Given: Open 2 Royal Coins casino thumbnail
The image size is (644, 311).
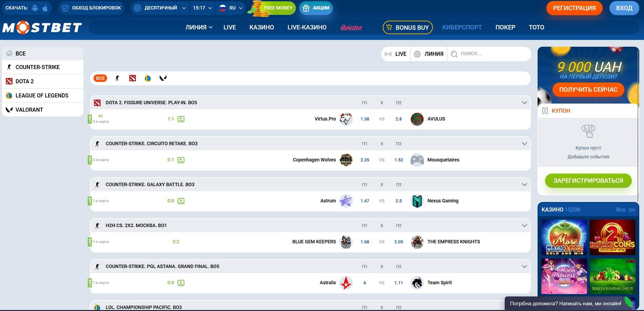Looking at the screenshot, I should click(612, 238).
